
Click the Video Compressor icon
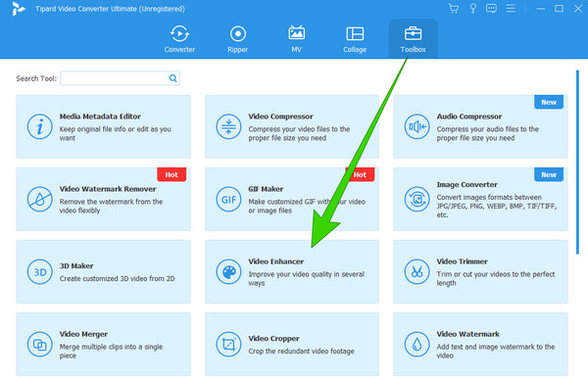tap(228, 126)
